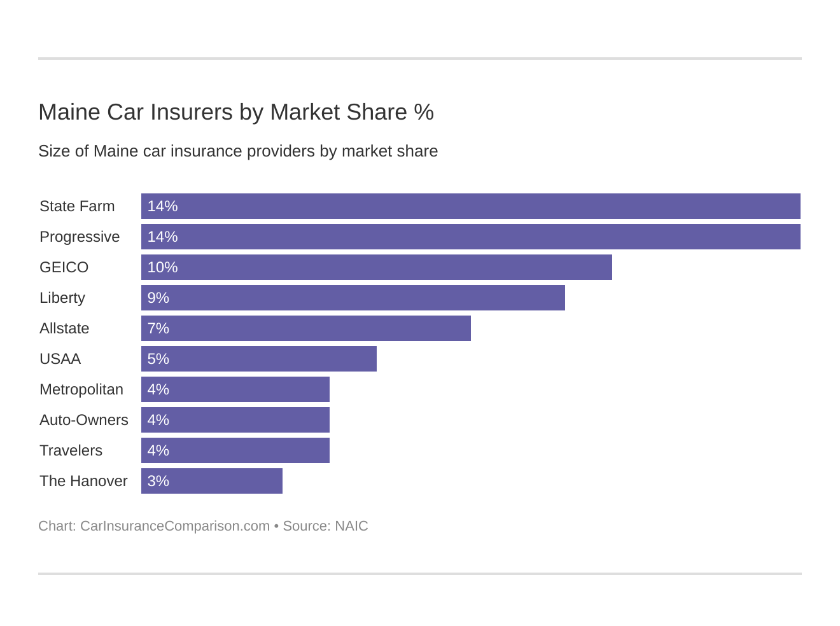Select the Travelers 4% bar
The image size is (840, 626).
235,450
